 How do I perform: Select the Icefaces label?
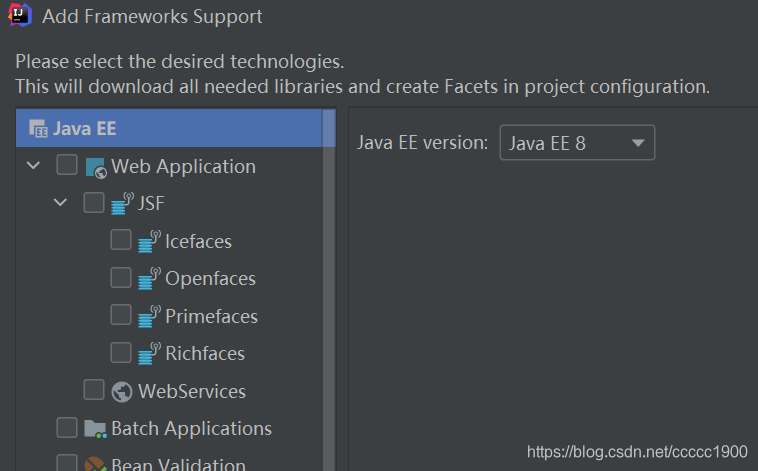pyautogui.click(x=198, y=241)
